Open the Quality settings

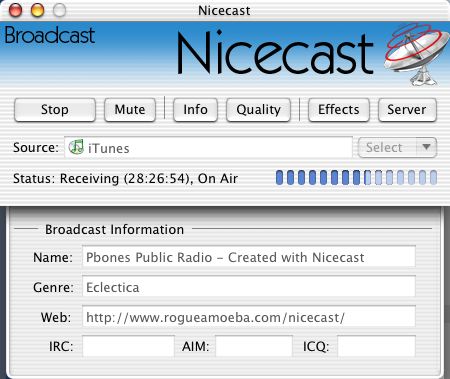(x=258, y=110)
